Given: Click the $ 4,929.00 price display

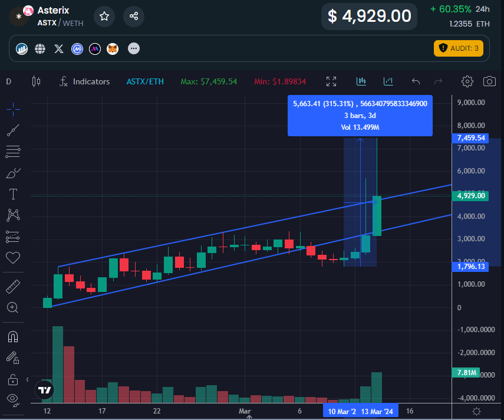Looking at the screenshot, I should (370, 16).
